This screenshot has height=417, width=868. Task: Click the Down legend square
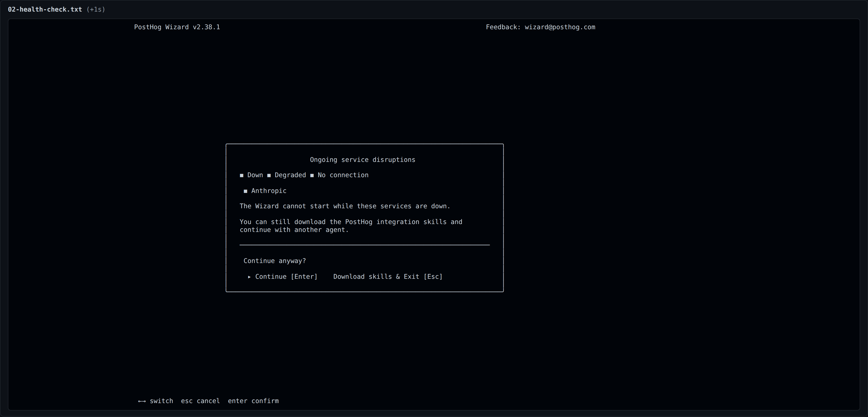(x=241, y=175)
